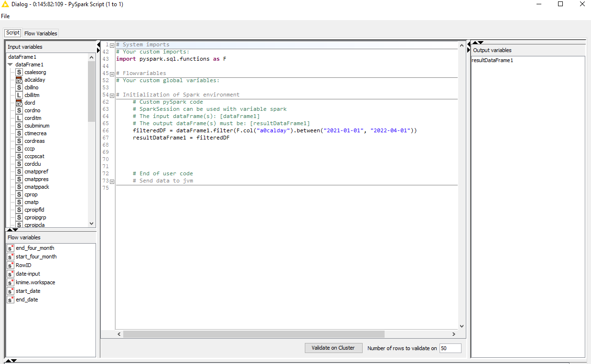Click the string icon next to cmatppres

click(19, 179)
